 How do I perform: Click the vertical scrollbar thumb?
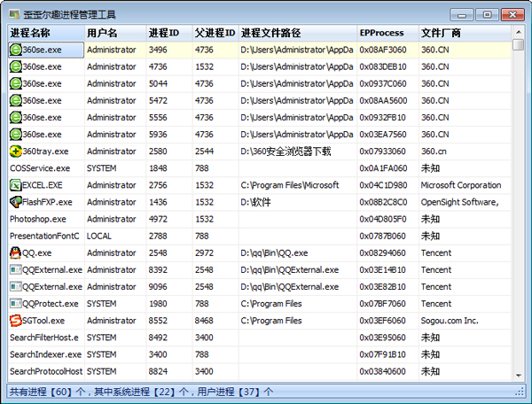pos(518,44)
